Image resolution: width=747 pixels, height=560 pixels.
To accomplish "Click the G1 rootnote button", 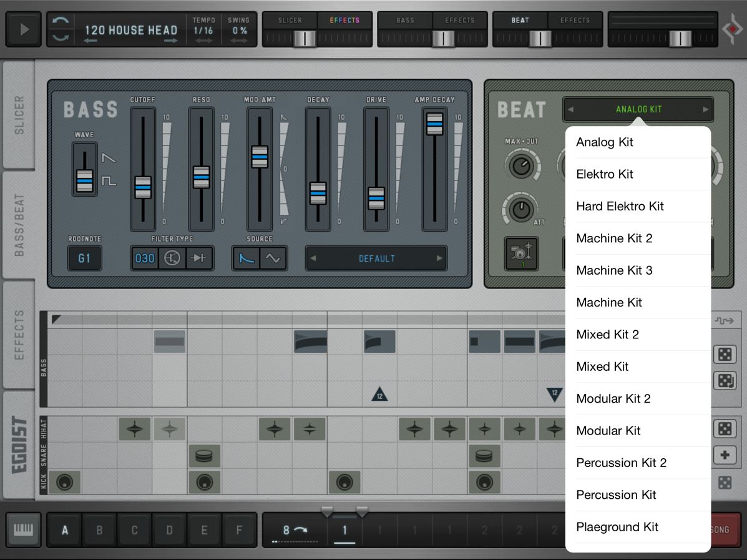I will click(x=84, y=258).
